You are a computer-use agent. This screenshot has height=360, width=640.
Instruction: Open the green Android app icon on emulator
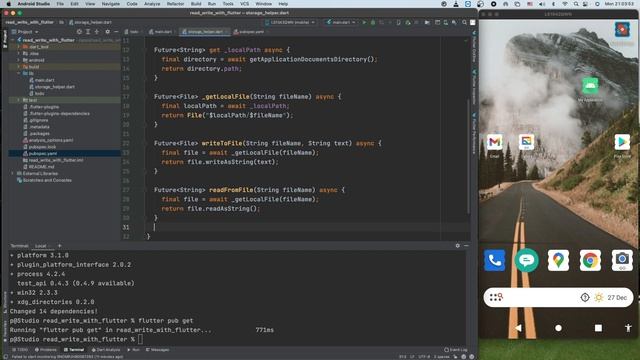(x=590, y=86)
